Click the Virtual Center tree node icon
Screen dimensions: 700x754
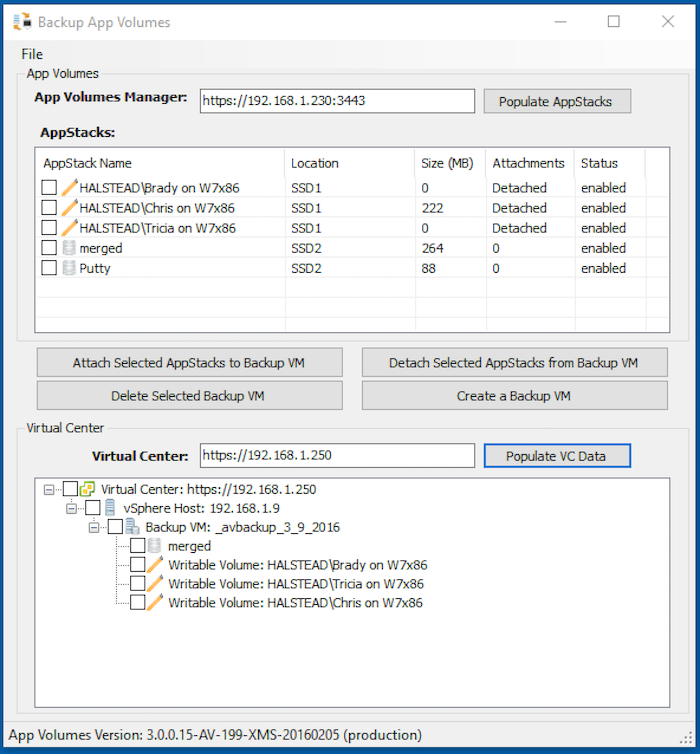tap(88, 489)
